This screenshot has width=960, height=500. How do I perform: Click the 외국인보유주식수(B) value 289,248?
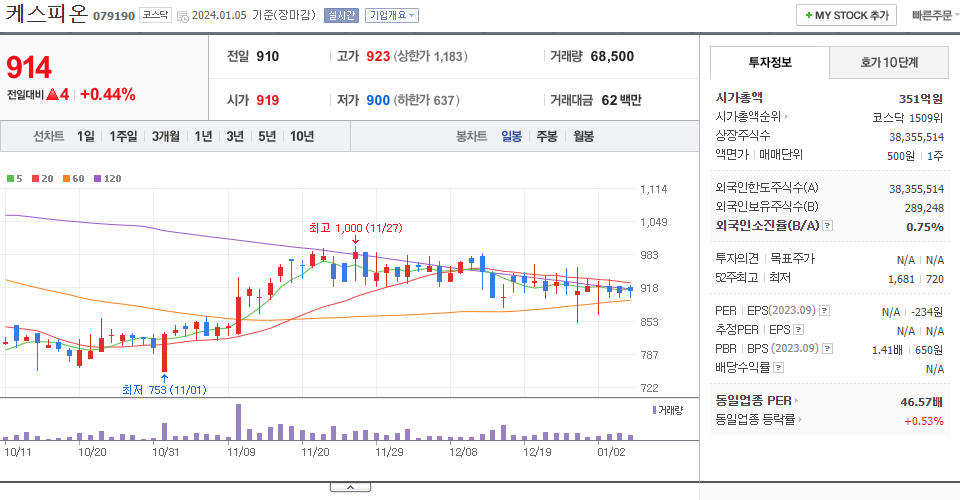pyautogui.click(x=924, y=208)
